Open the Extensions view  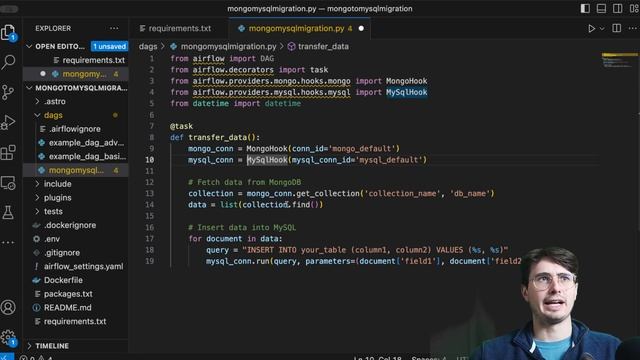pos(8,153)
